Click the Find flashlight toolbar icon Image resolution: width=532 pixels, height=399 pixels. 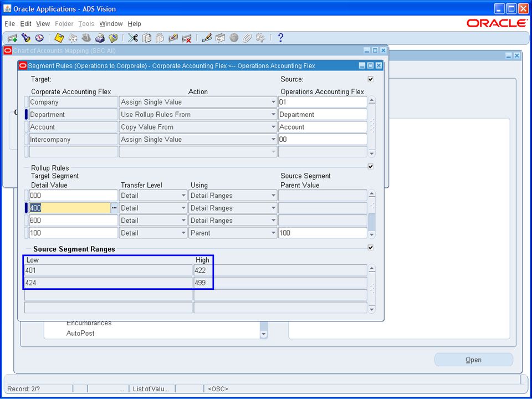pos(26,38)
